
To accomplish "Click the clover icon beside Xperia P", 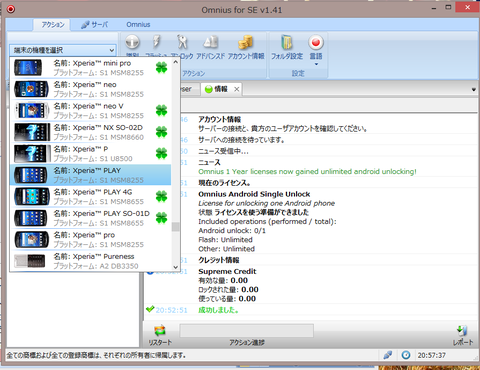I will pyautogui.click(x=161, y=153).
